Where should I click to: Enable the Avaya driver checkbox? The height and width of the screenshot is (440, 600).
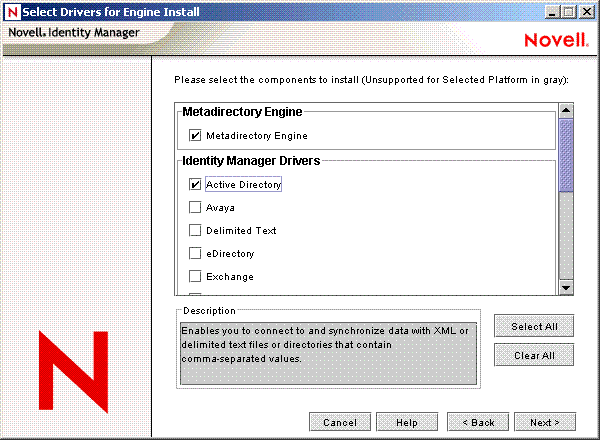[195, 207]
